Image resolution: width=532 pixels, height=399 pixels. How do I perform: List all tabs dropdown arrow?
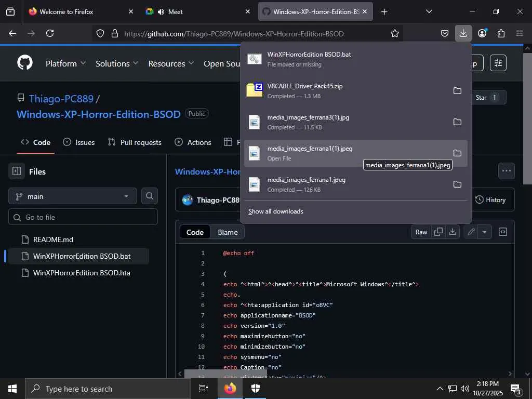click(x=429, y=11)
